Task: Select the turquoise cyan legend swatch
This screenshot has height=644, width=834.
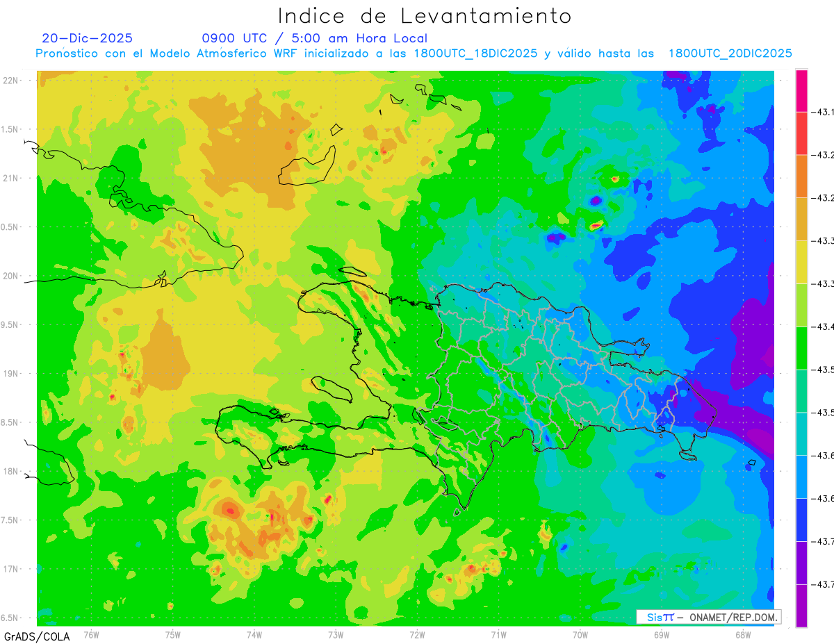Action: click(x=801, y=434)
